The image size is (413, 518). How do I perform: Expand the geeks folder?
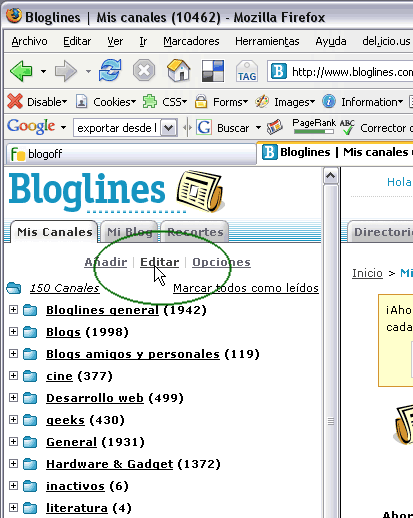[x=13, y=419]
